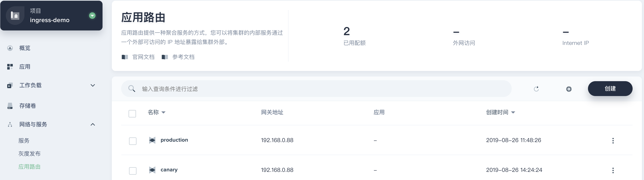Check the select-all checkbox in table header
The height and width of the screenshot is (180, 644).
point(132,113)
